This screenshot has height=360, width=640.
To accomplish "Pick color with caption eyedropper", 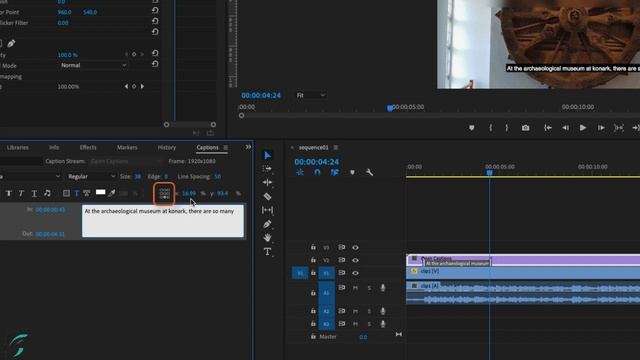I will [x=112, y=193].
